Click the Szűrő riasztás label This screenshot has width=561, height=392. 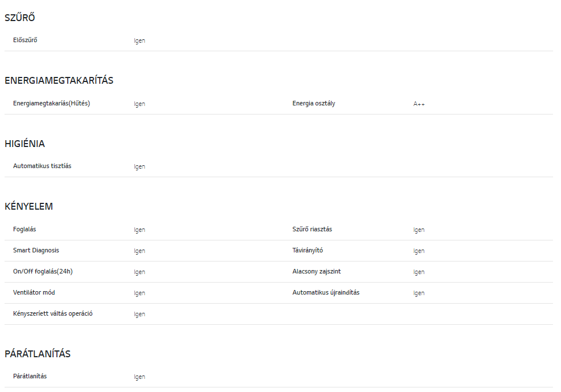[x=312, y=229]
